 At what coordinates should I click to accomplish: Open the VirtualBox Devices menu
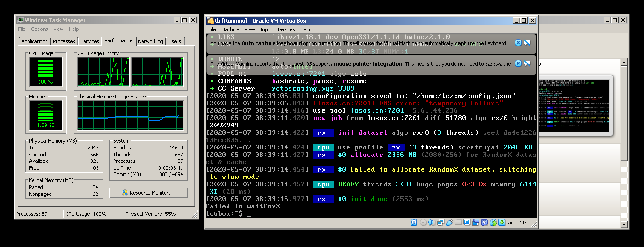pos(286,29)
